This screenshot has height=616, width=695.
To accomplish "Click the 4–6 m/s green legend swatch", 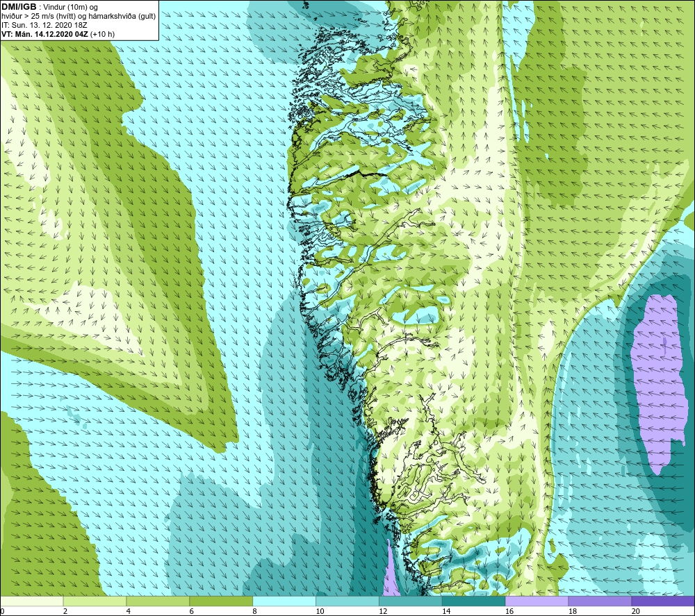I will (x=158, y=601).
